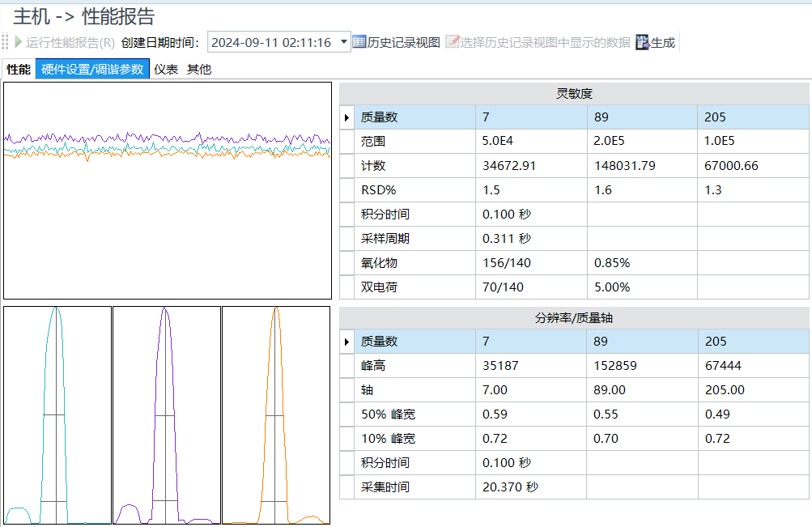812x527 pixels.
Task: Click the 运行性能报告(R) button
Action: (x=66, y=42)
